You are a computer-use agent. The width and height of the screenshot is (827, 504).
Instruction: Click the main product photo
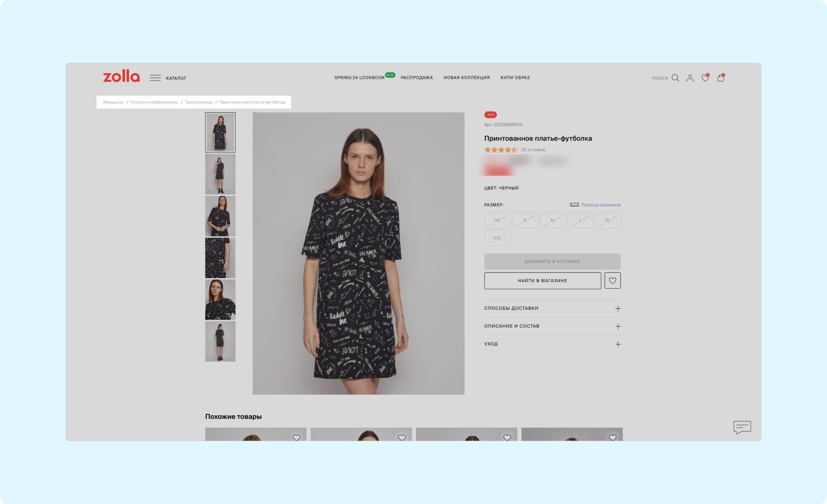(358, 253)
